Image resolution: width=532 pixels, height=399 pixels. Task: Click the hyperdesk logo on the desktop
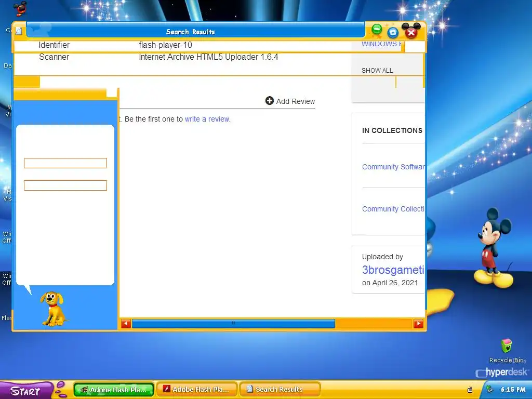[502, 373]
